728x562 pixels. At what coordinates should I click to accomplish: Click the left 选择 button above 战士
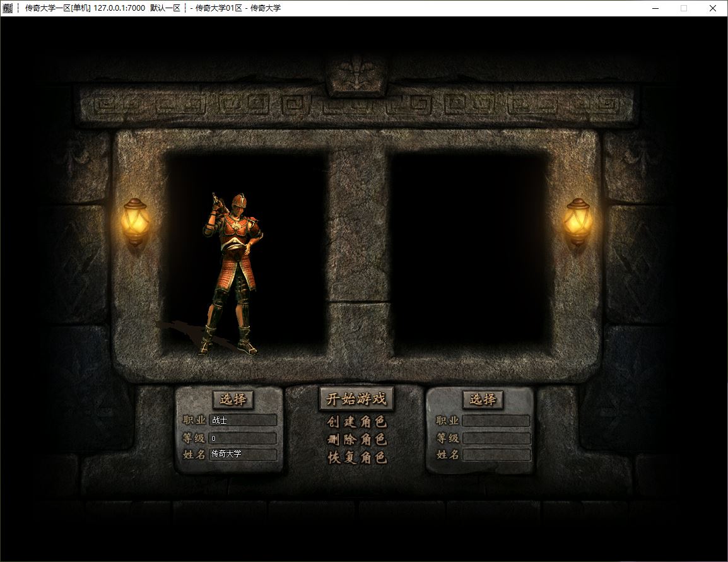point(233,399)
